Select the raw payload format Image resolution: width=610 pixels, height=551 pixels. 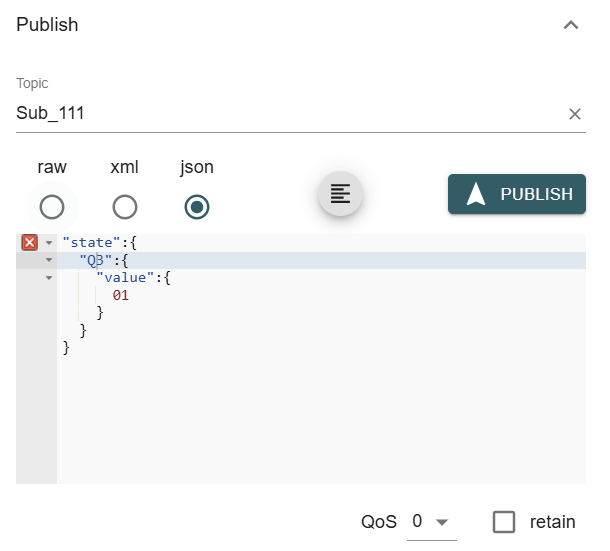[52, 207]
